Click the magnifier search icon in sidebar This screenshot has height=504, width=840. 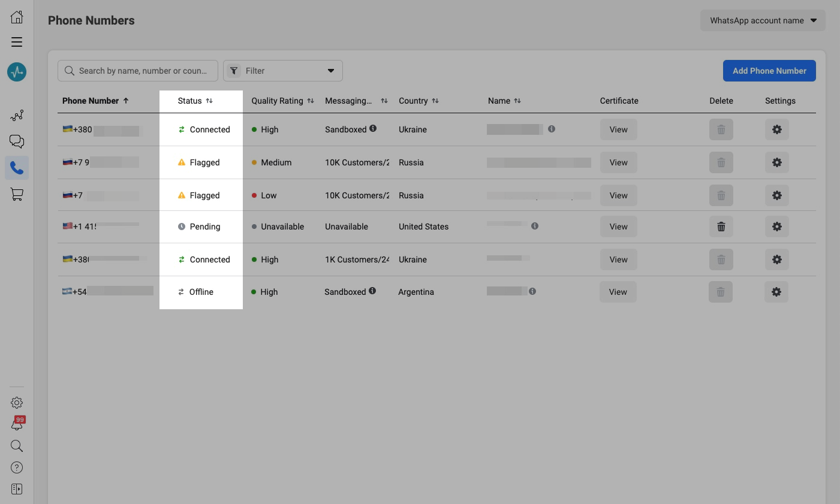[x=17, y=446]
